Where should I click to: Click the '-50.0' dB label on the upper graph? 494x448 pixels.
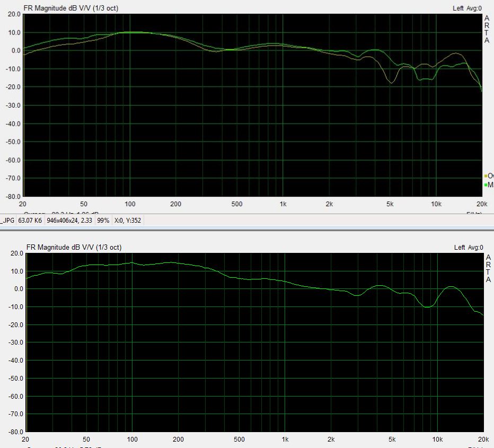tap(13, 142)
